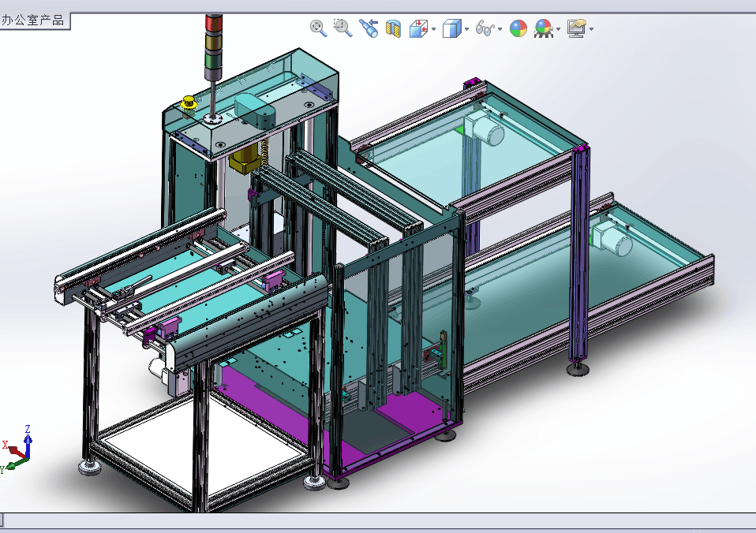
Task: Click the Hide/Show Items glasses icon
Action: (485, 28)
